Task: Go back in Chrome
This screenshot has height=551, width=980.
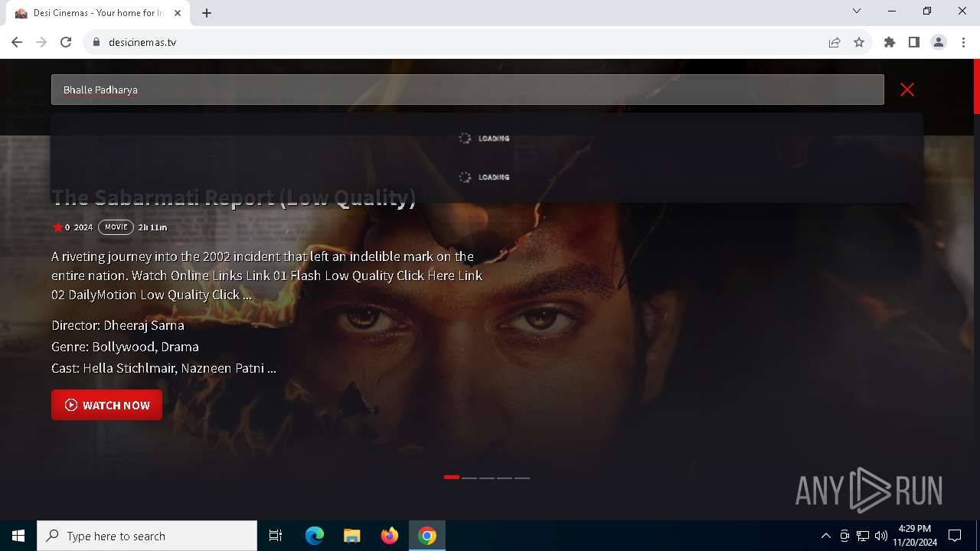Action: click(17, 42)
